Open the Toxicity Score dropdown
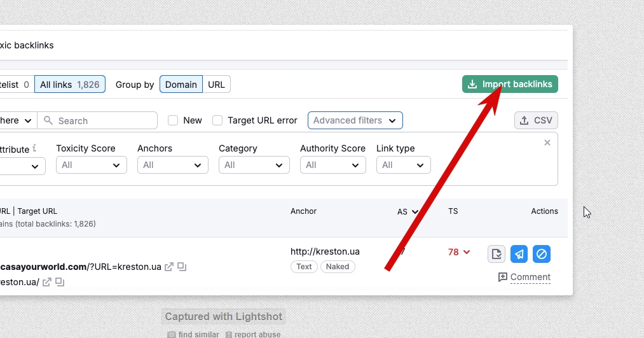 click(91, 165)
